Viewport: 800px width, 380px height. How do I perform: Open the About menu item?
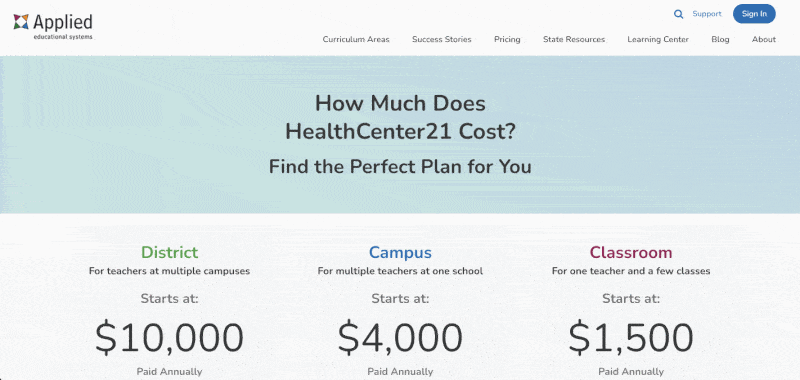pyautogui.click(x=763, y=39)
